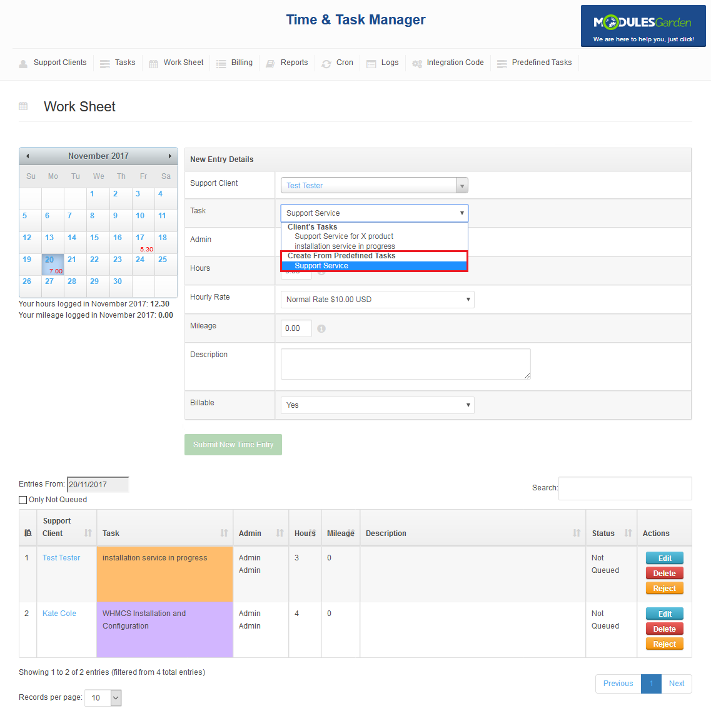Click the Reports book icon

(270, 64)
